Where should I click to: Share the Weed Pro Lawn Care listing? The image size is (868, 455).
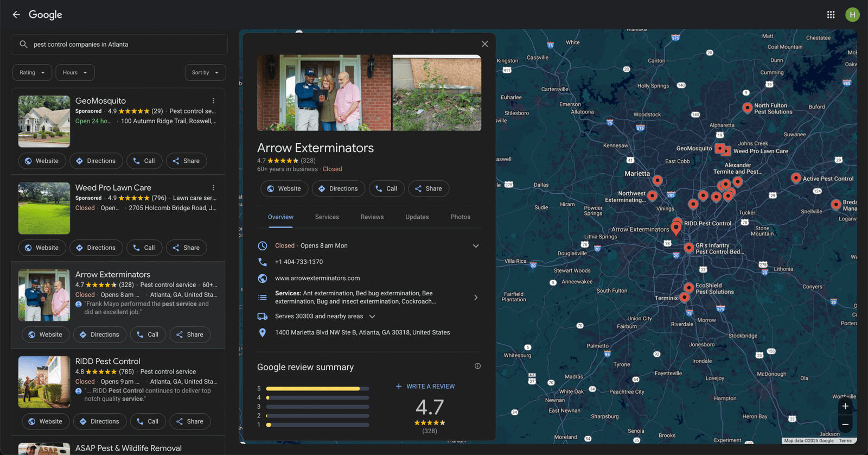[x=186, y=248]
